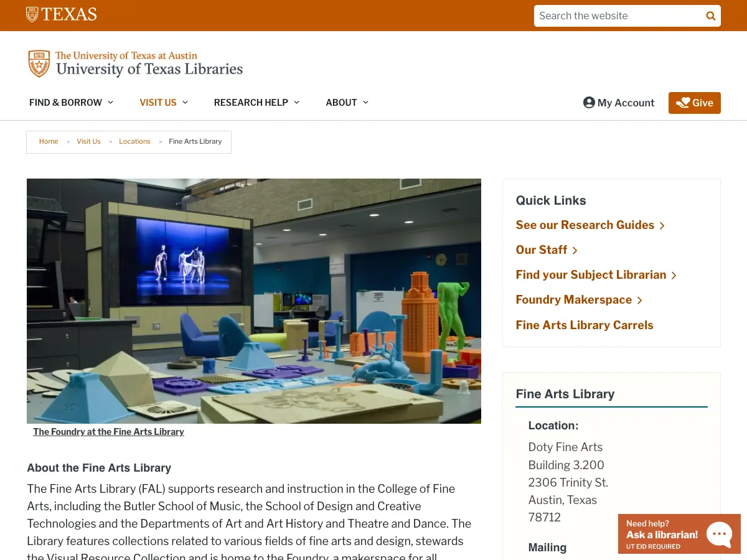The height and width of the screenshot is (560, 747).
Task: Click the arrow next to See our Research Guides
Action: (x=662, y=226)
